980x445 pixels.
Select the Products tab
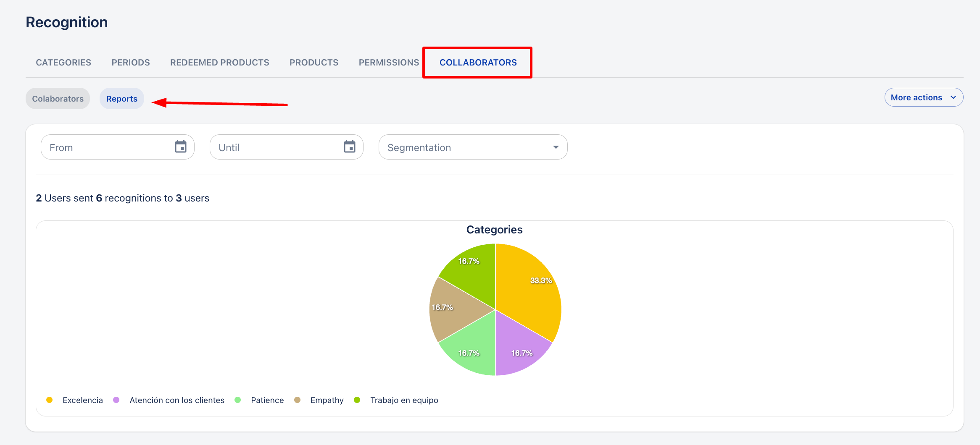pyautogui.click(x=314, y=63)
